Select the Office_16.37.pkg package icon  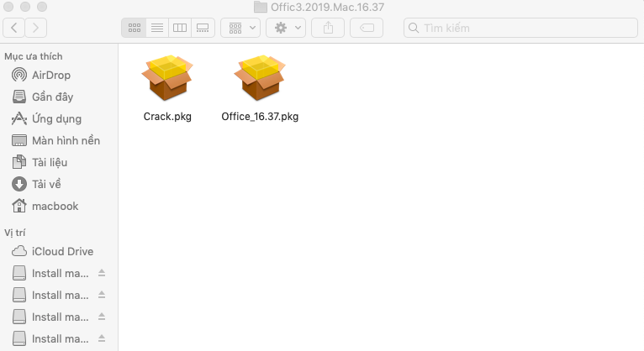pyautogui.click(x=260, y=78)
